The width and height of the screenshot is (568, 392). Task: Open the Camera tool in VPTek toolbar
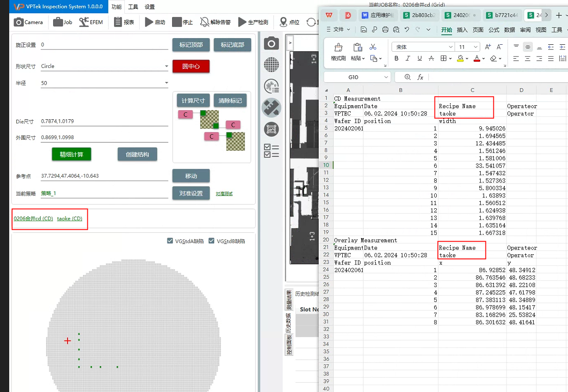pos(28,22)
